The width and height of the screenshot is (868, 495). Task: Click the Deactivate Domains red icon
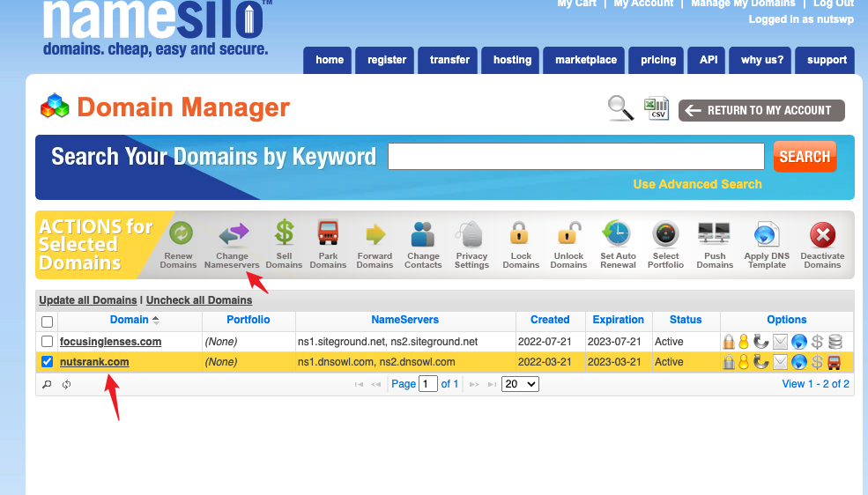[x=822, y=234]
